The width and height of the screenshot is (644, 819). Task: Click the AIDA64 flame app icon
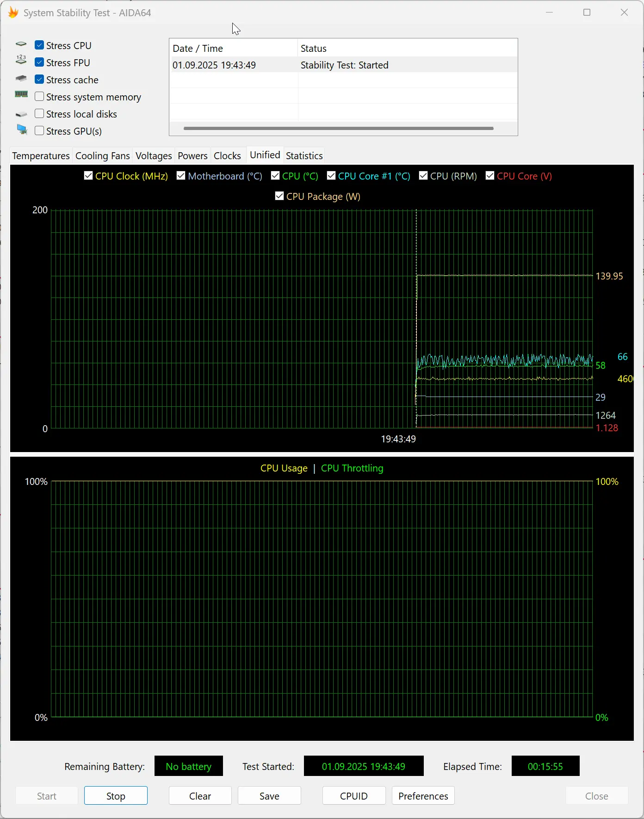pyautogui.click(x=13, y=12)
